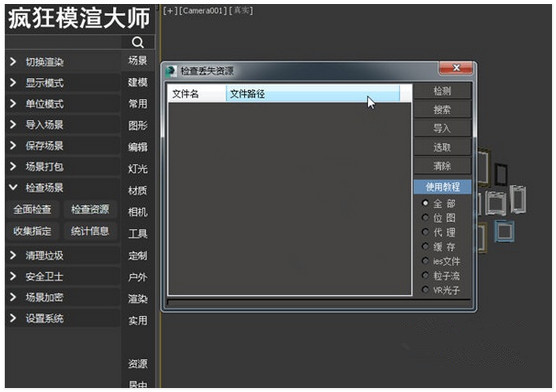Click the search magnifier icon
Screen dimensions: 556x392
point(138,42)
